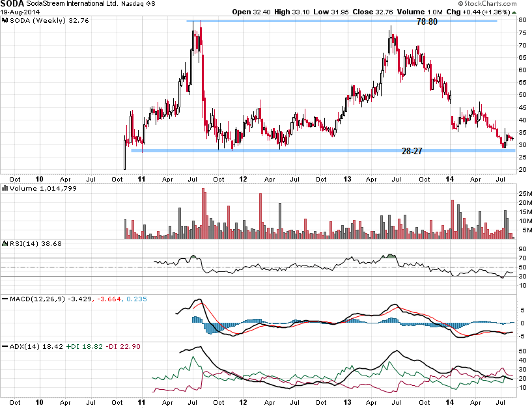
Task: Click the blue 0.235 MACD histogram value
Action: (137, 299)
